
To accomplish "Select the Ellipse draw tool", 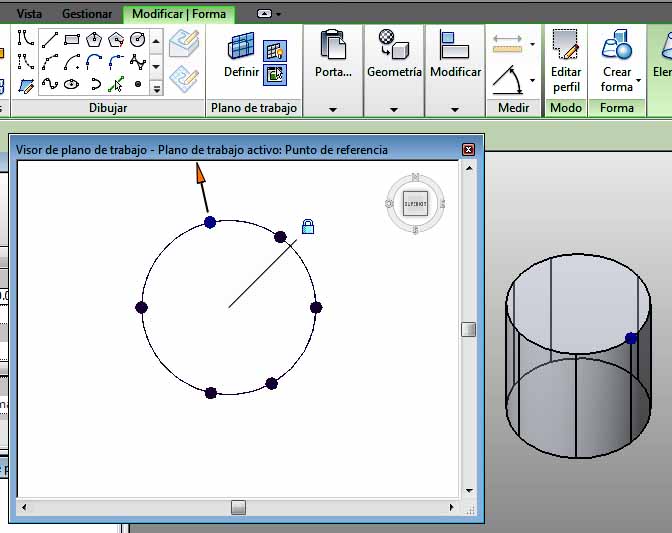I will pyautogui.click(x=72, y=84).
